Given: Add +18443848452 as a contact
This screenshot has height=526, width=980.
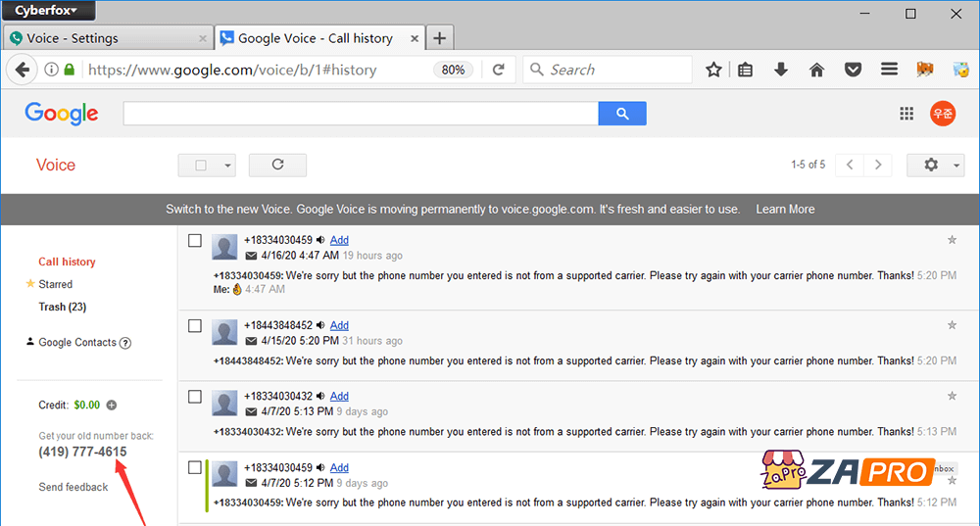Looking at the screenshot, I should click(x=339, y=325).
